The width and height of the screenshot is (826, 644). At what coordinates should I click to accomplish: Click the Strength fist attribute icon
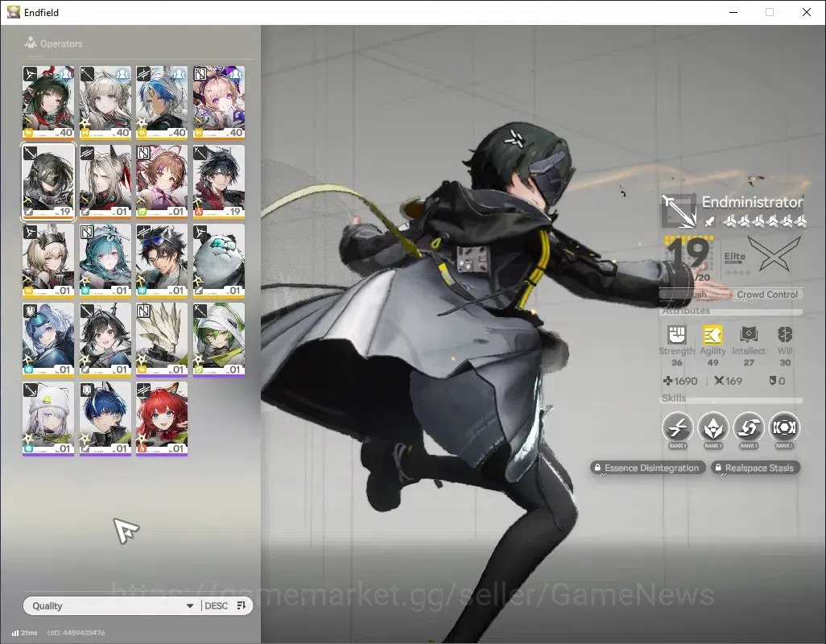pyautogui.click(x=676, y=334)
